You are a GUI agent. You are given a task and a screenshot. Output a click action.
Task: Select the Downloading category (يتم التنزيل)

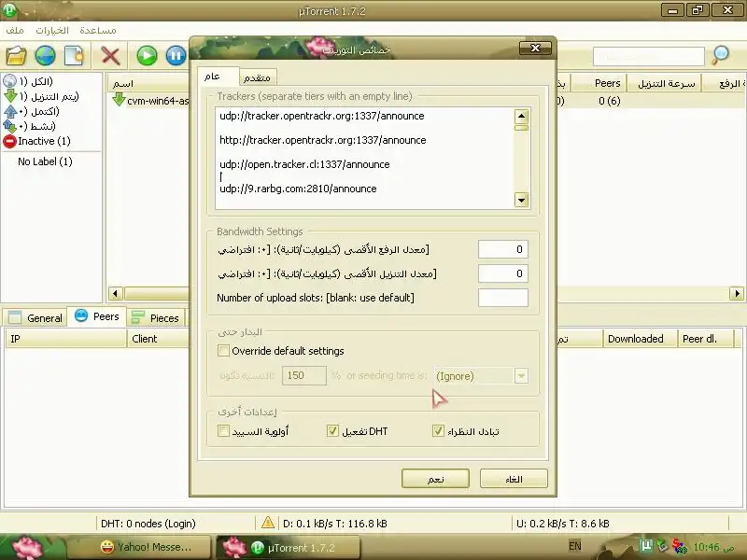41,97
